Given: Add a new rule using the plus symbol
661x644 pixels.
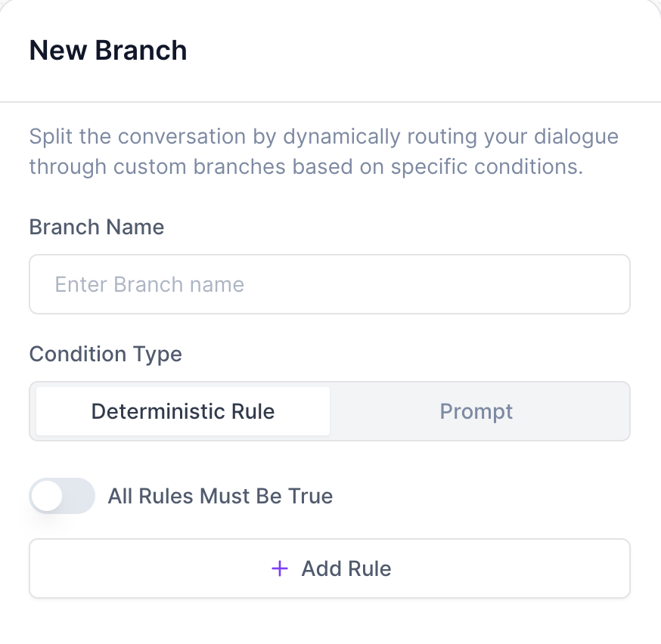Looking at the screenshot, I should click(280, 568).
